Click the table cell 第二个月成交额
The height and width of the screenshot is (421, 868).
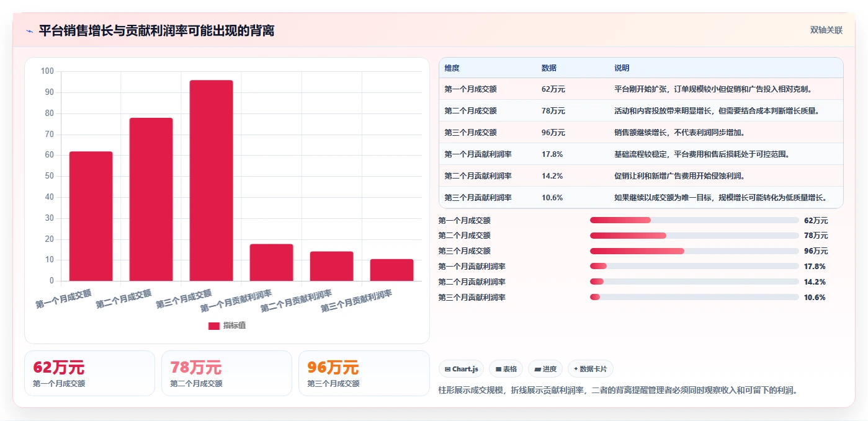coord(470,111)
